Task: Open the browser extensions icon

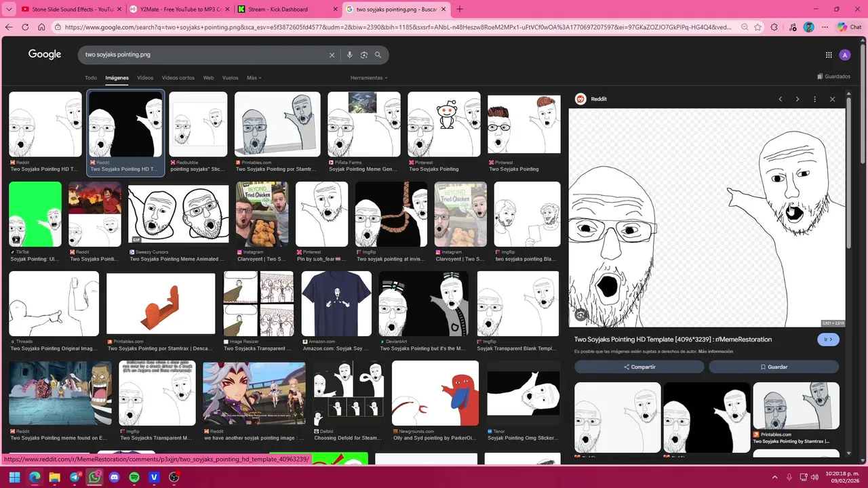Action: coord(774,27)
